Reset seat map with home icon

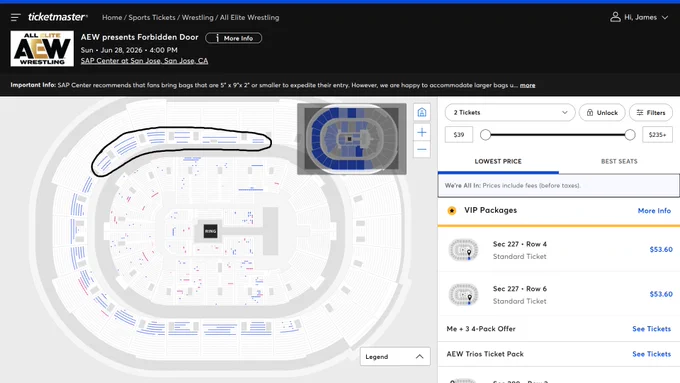click(422, 113)
